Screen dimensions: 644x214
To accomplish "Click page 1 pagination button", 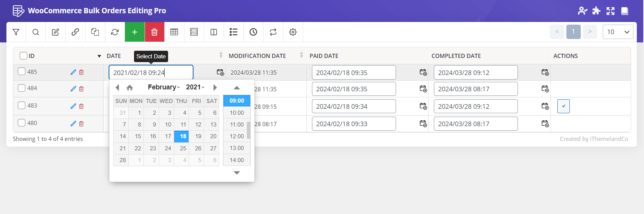I will [573, 32].
